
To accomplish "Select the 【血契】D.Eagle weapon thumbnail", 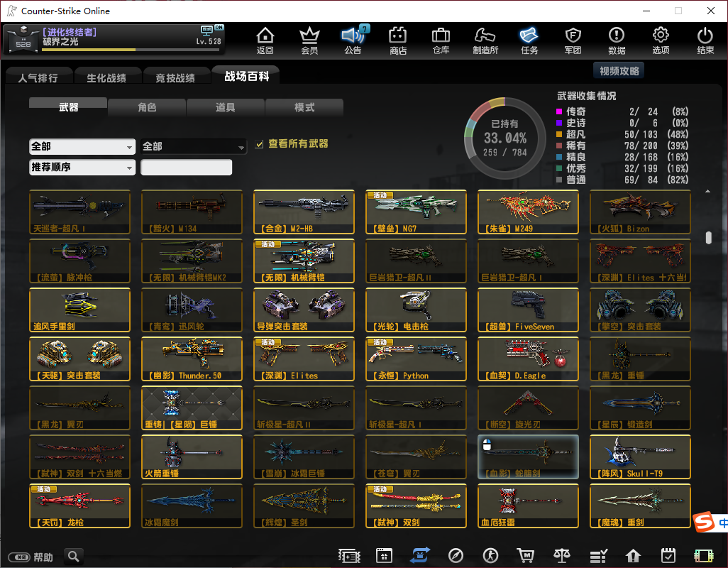I will [528, 359].
